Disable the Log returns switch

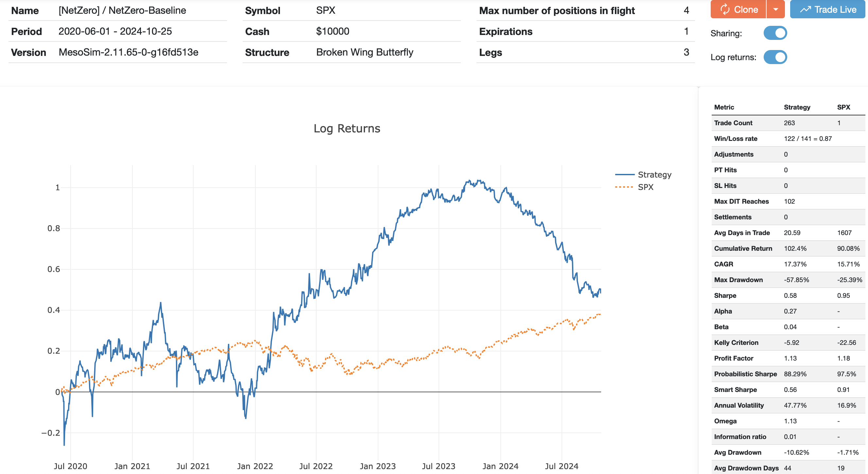[775, 57]
